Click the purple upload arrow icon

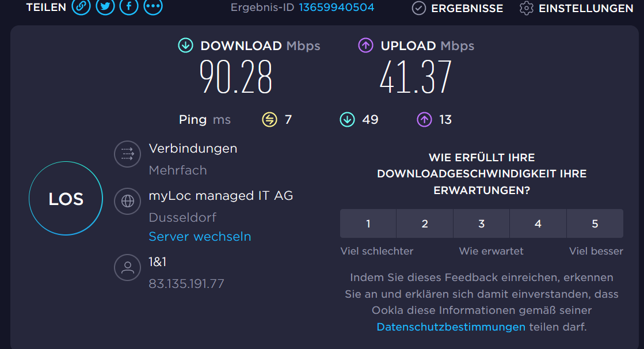coord(365,45)
